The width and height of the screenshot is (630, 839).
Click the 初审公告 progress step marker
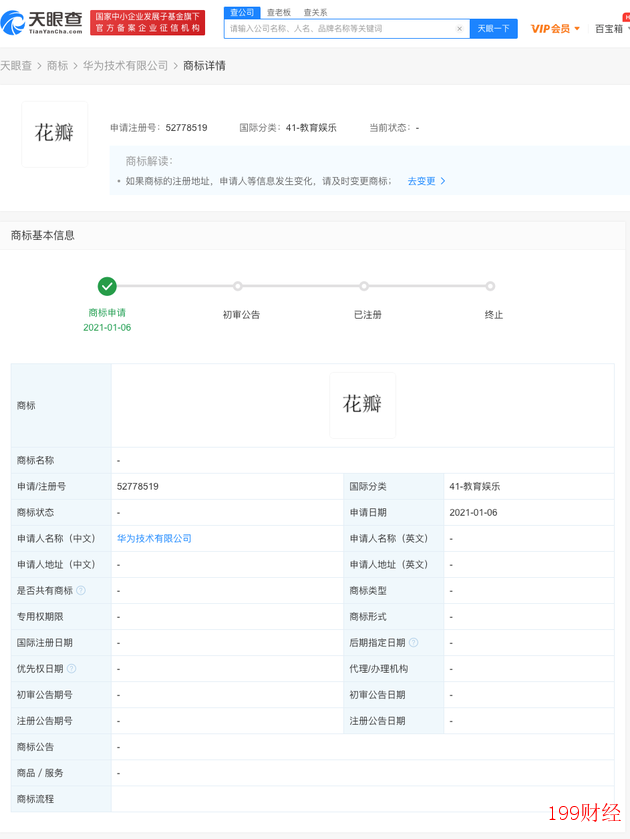pos(238,286)
